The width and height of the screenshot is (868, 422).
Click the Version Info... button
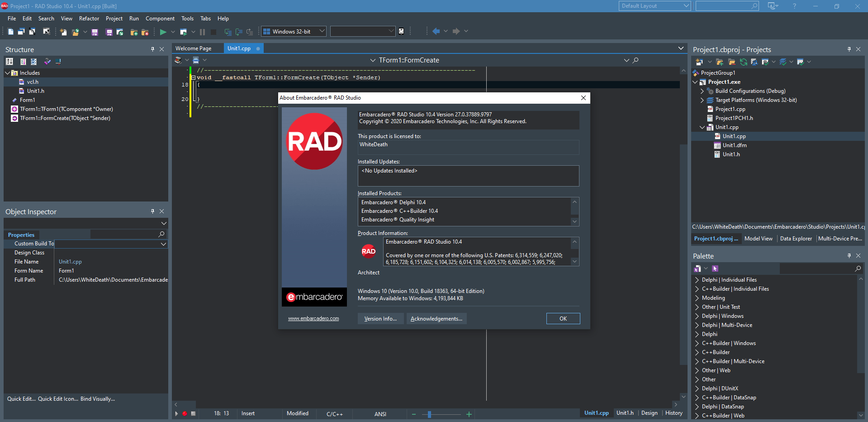[x=380, y=319]
